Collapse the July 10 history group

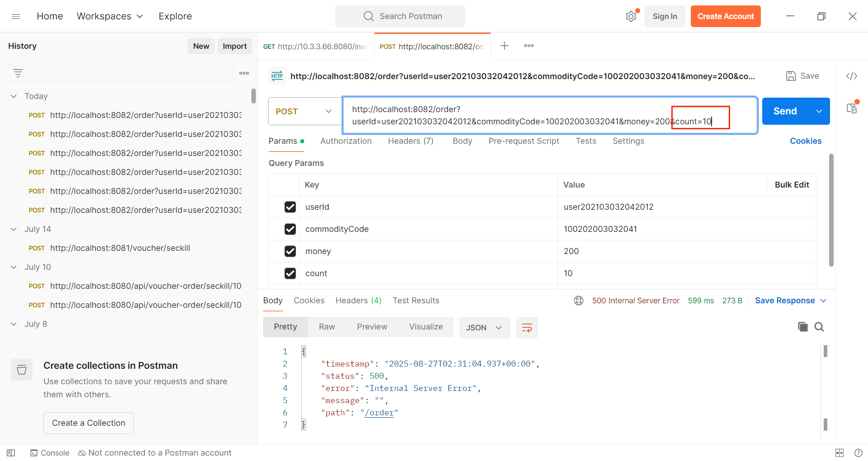click(x=14, y=267)
